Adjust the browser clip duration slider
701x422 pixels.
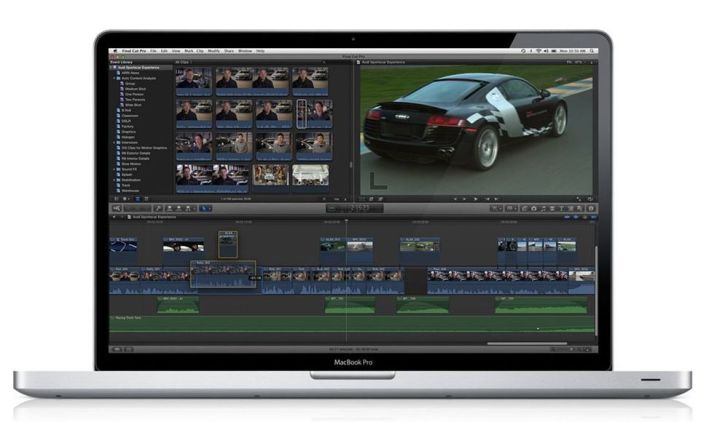coord(336,199)
